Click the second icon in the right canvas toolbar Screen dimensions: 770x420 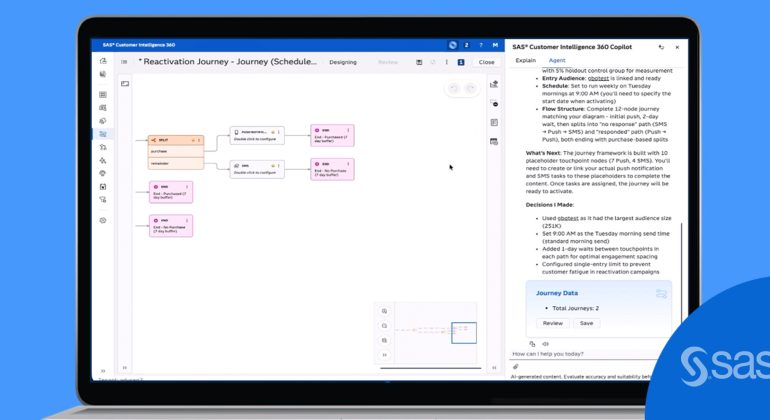pyautogui.click(x=494, y=103)
